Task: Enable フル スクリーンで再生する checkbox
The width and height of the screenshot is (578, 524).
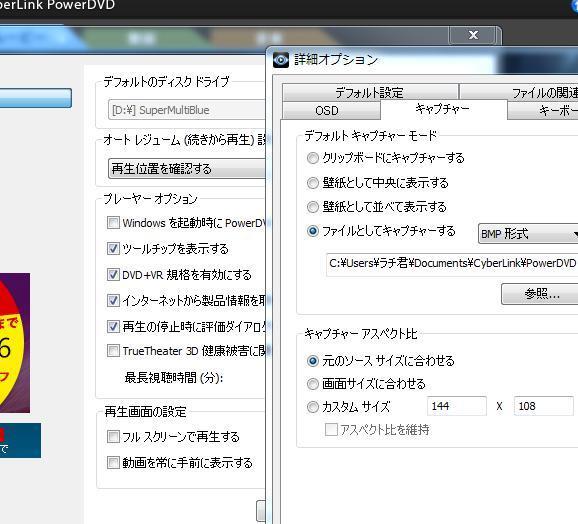Action: click(x=113, y=437)
